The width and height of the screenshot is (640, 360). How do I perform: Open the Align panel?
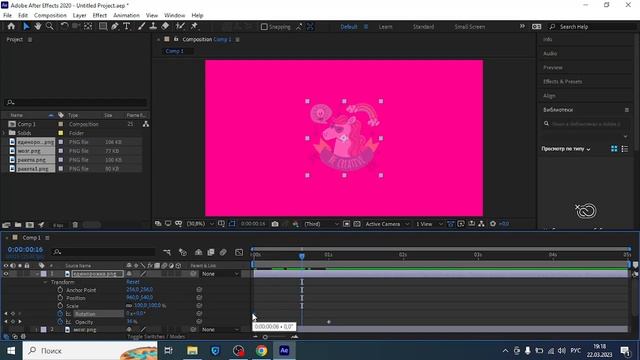pyautogui.click(x=549, y=96)
